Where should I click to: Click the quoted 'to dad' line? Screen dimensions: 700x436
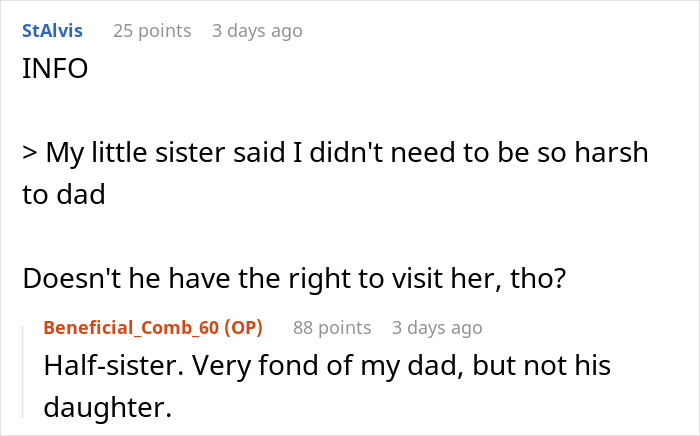point(64,194)
